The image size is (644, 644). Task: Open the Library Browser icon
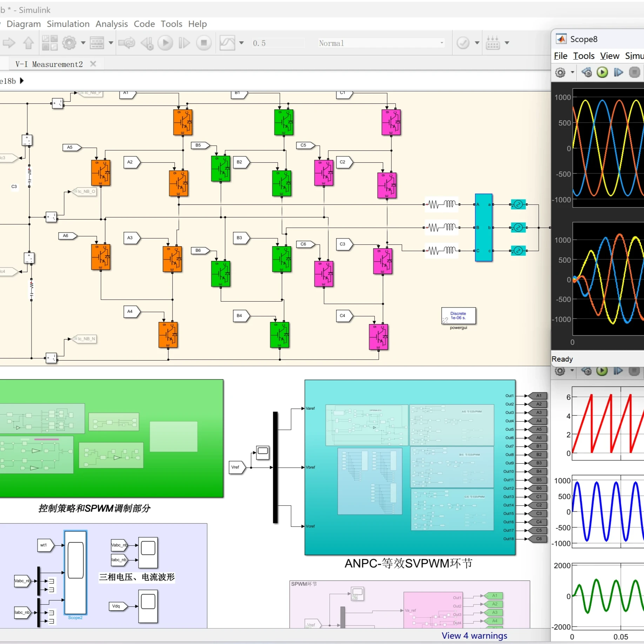[x=50, y=43]
